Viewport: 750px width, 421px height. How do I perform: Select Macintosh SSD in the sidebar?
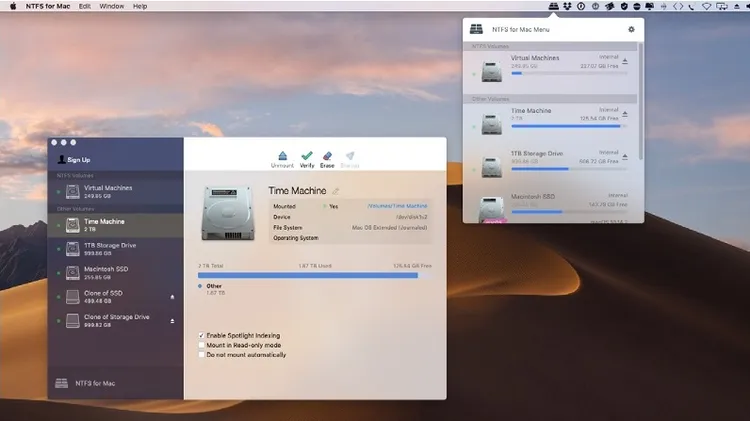click(x=115, y=273)
